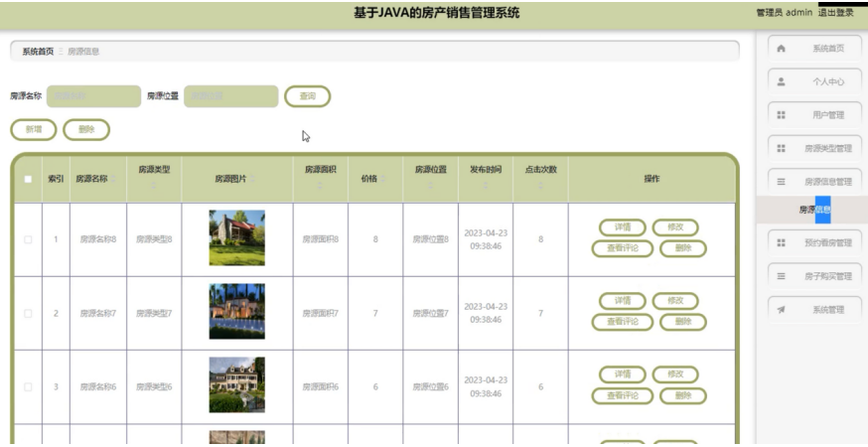The image size is (868, 447).
Task: Click the person icon beside 个人中心
Action: coord(781,82)
